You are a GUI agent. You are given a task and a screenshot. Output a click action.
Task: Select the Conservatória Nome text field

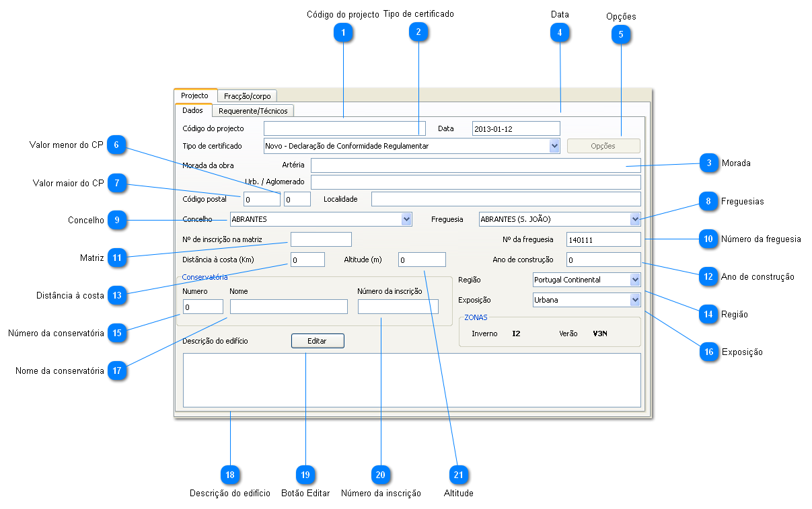coord(289,307)
